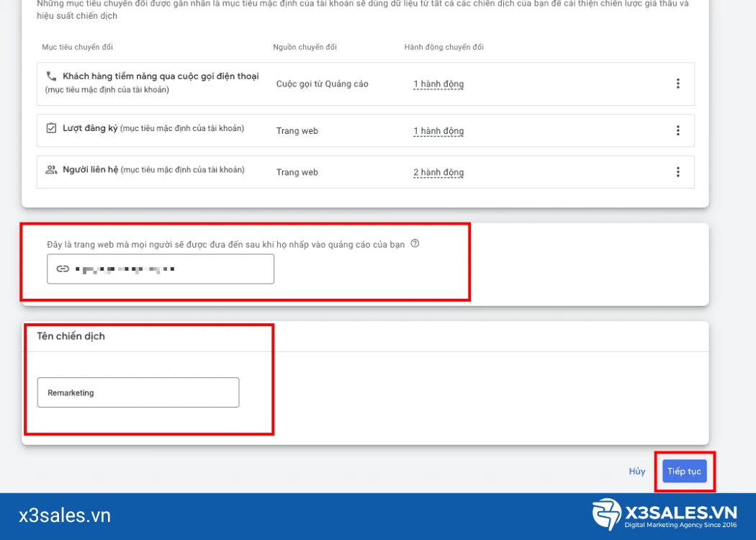
Task: Click the link icon inside the website URL field
Action: pyautogui.click(x=63, y=269)
